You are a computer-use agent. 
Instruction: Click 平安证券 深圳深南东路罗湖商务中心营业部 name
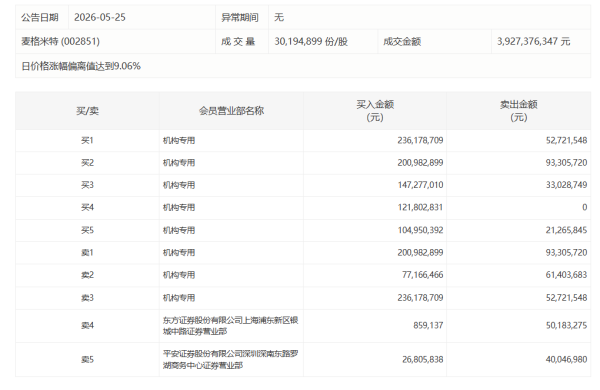coord(231,359)
